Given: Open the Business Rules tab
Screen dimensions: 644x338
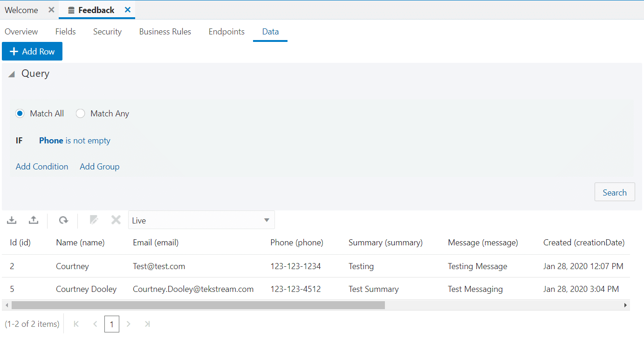Looking at the screenshot, I should pos(165,32).
